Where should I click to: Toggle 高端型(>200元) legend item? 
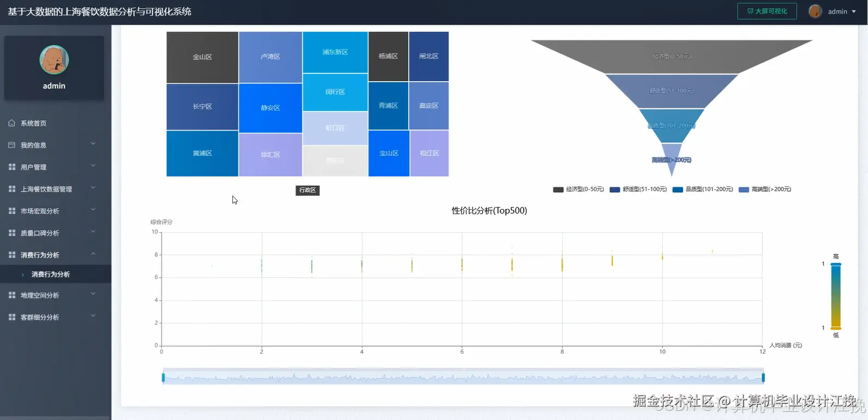coord(765,189)
